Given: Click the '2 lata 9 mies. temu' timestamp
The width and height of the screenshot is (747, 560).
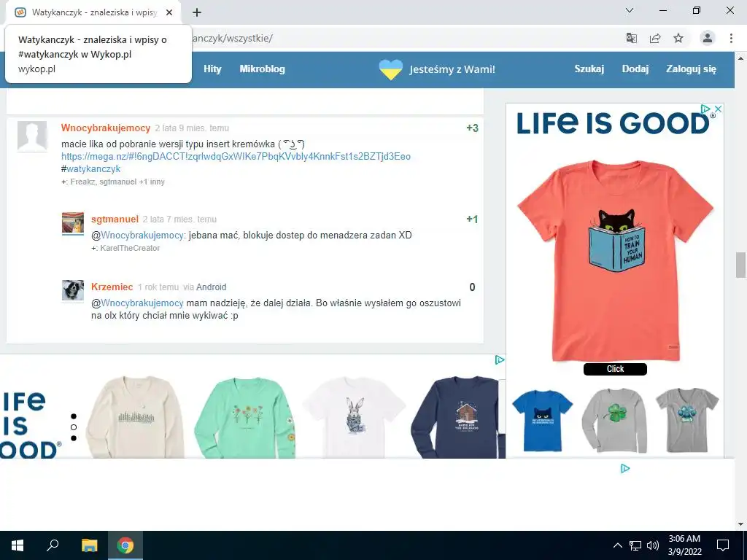Looking at the screenshot, I should coord(192,128).
